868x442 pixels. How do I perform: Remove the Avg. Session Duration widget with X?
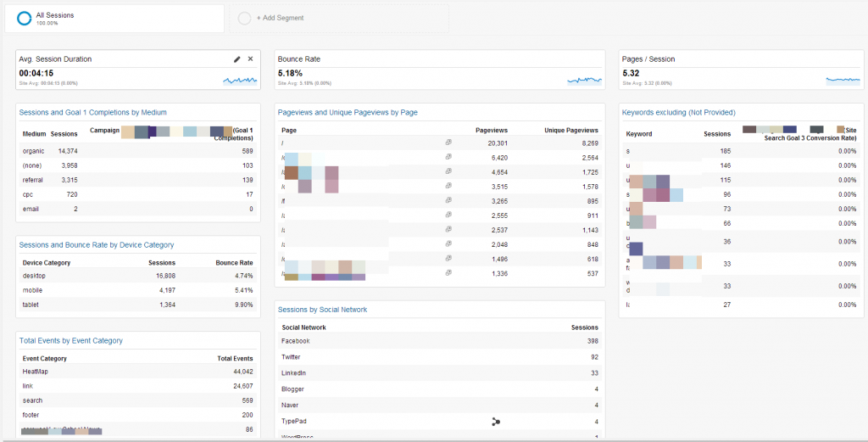point(250,59)
